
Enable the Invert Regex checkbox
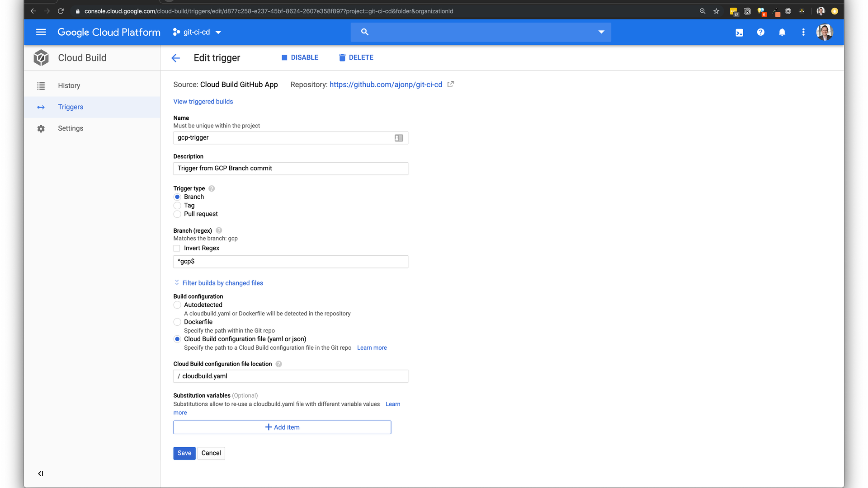(x=177, y=249)
